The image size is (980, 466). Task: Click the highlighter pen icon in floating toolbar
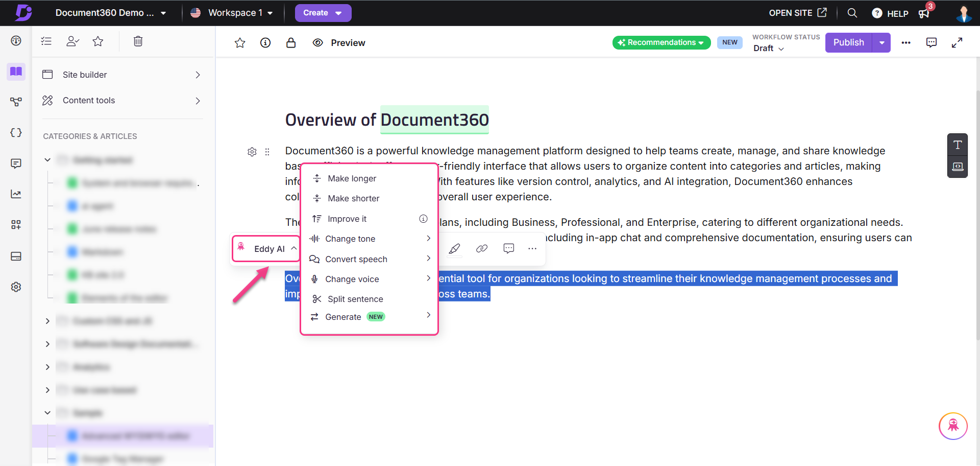454,249
